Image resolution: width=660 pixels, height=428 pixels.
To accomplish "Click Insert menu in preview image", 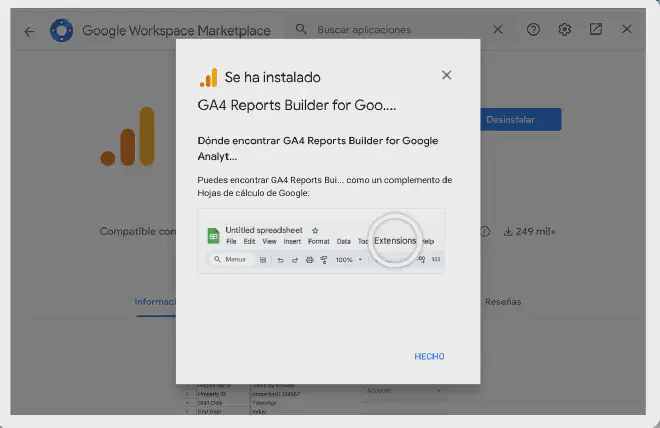I will click(292, 241).
